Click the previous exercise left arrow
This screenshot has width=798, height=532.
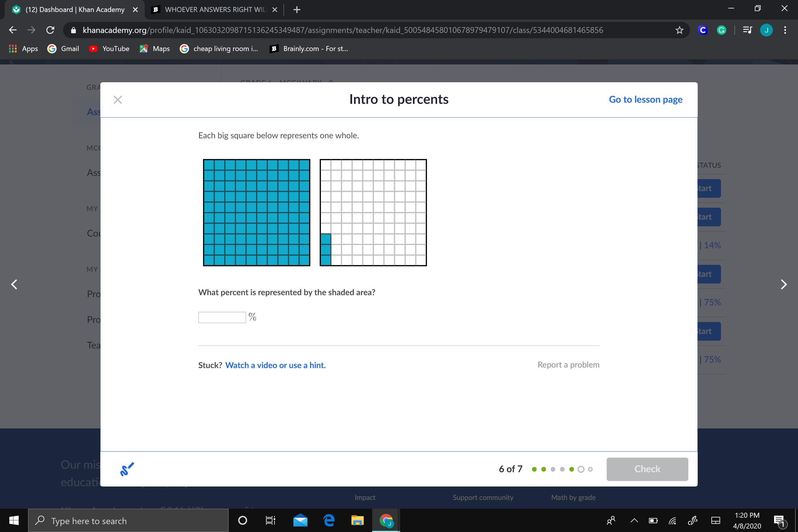(x=14, y=284)
